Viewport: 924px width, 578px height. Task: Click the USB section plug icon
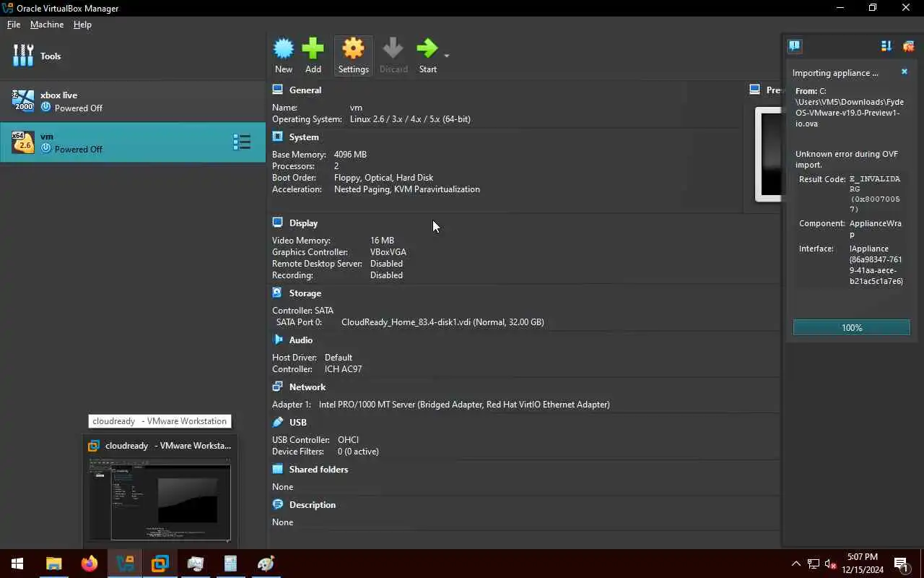click(277, 422)
